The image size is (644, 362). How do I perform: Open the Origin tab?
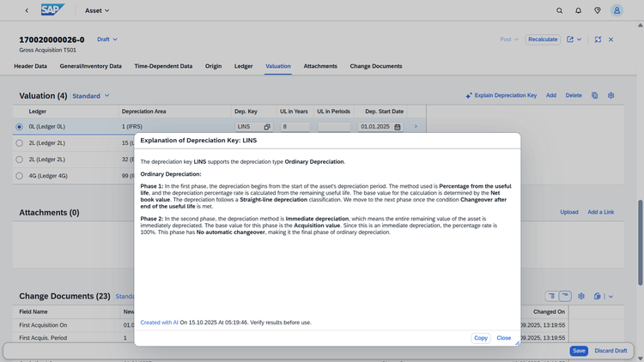click(213, 66)
